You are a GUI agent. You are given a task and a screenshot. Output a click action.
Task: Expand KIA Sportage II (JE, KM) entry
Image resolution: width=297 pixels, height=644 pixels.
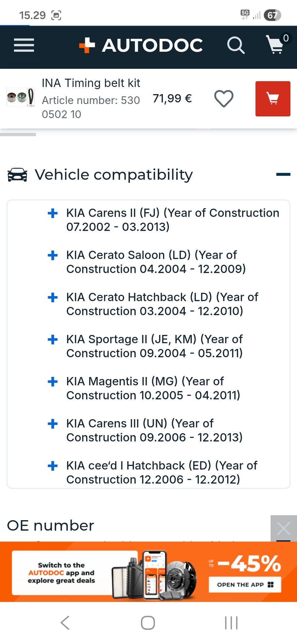pos(53,339)
